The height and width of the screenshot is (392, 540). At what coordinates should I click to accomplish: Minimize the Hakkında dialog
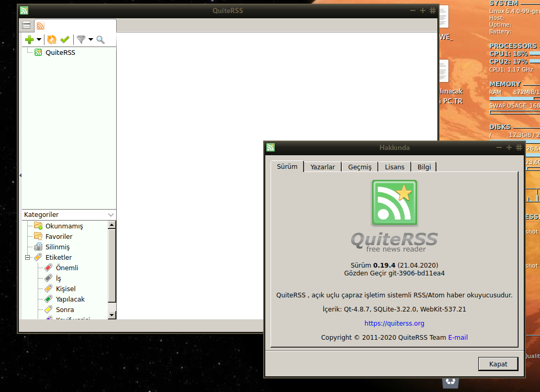coord(499,147)
